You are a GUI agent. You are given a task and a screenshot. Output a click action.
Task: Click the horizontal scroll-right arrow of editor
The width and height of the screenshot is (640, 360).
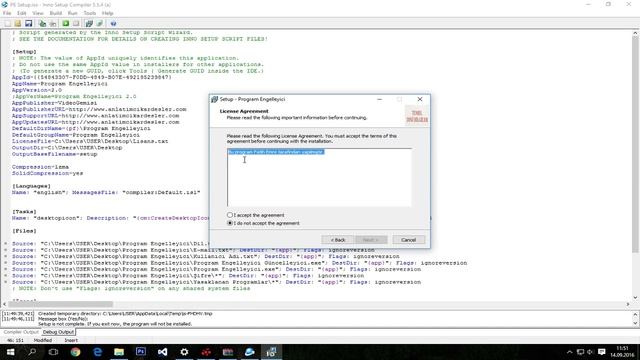click(x=628, y=304)
